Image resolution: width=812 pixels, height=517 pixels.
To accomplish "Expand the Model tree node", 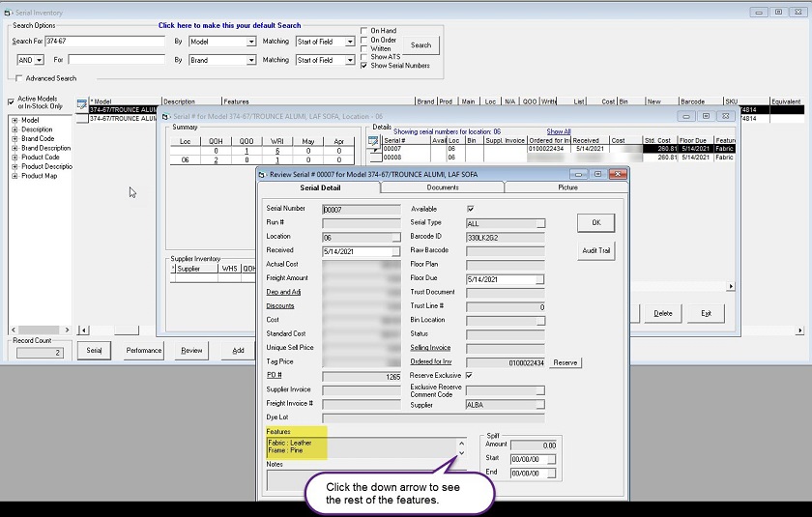I will pyautogui.click(x=14, y=120).
